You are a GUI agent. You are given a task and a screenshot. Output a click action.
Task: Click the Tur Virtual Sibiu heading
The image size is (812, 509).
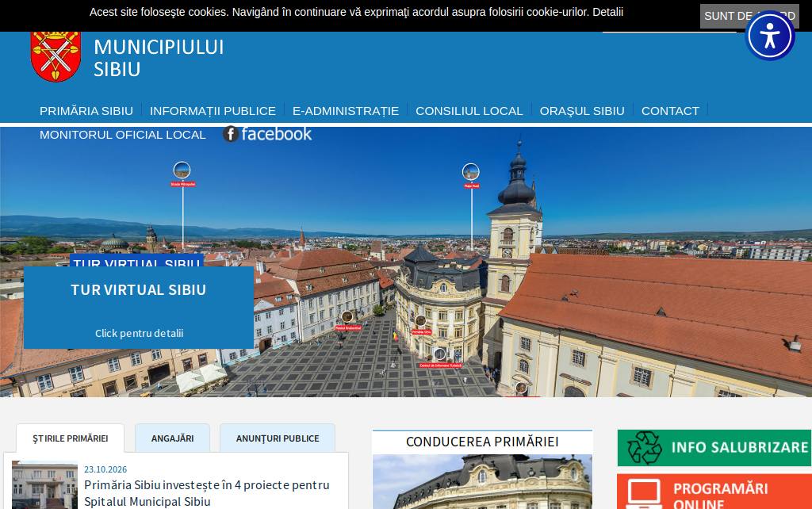pos(139,290)
